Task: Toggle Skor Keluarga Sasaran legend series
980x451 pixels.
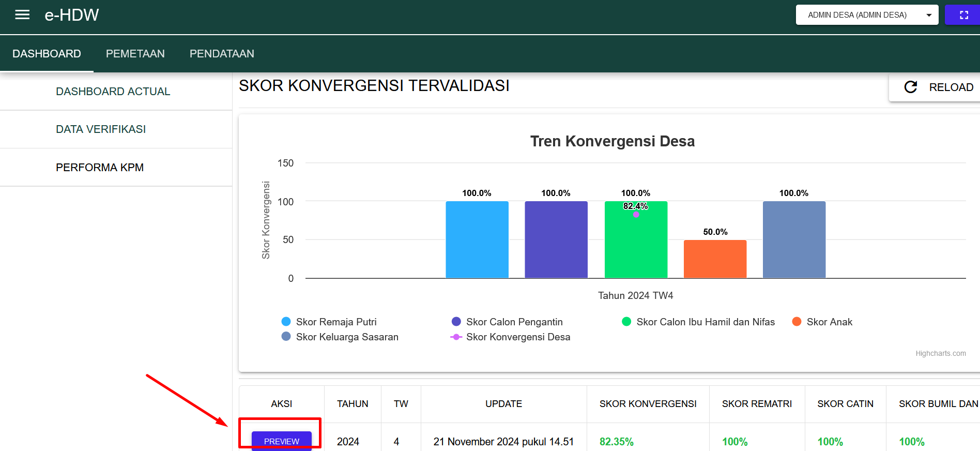Action: [x=340, y=337]
